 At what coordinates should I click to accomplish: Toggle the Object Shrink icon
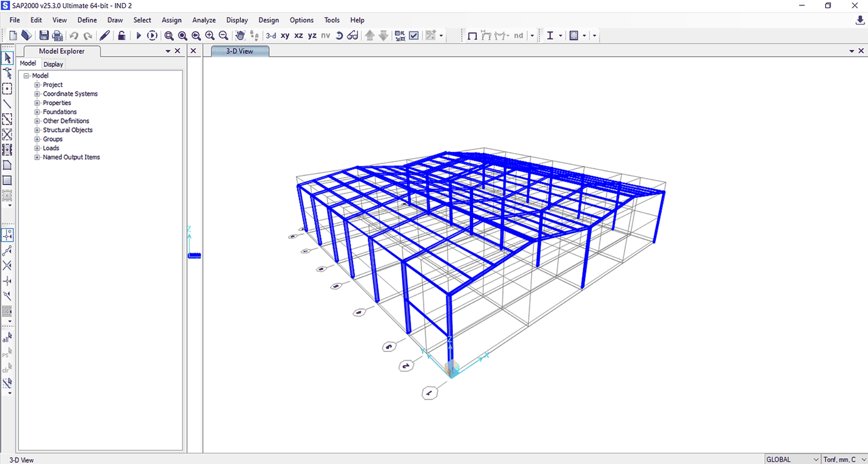400,35
